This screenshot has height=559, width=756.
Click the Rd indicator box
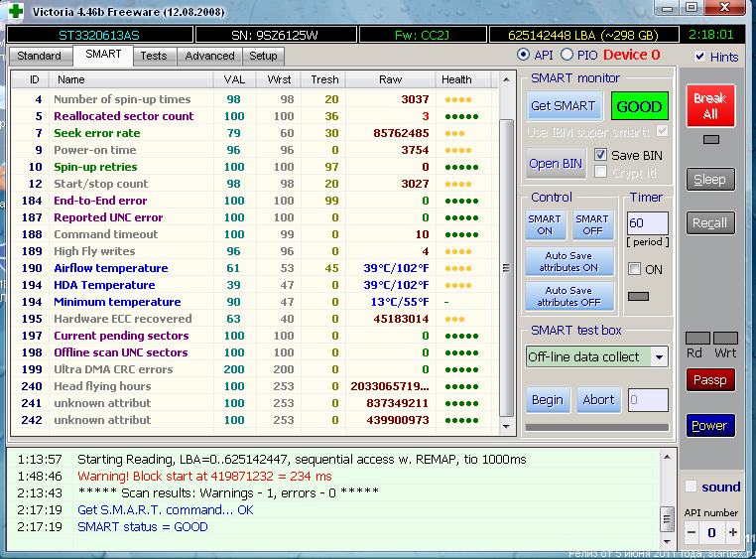(x=697, y=339)
